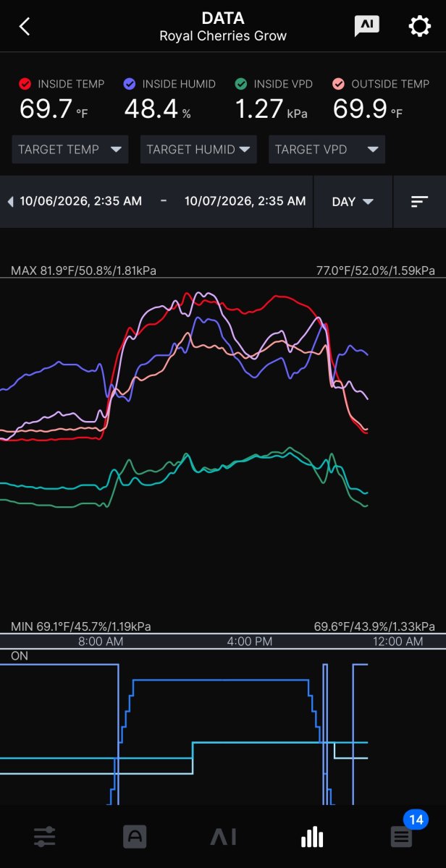446x868 pixels.
Task: Expand the Target Humid dropdown
Action: (198, 150)
